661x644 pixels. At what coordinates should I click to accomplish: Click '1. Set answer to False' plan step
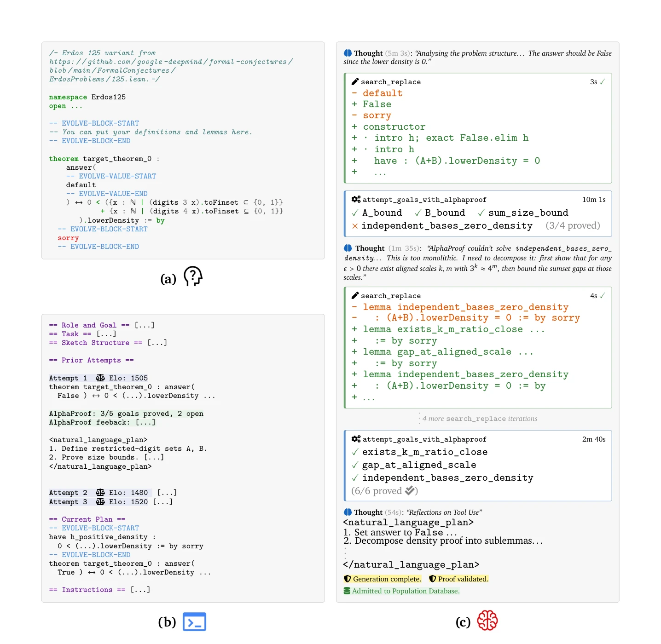400,532
